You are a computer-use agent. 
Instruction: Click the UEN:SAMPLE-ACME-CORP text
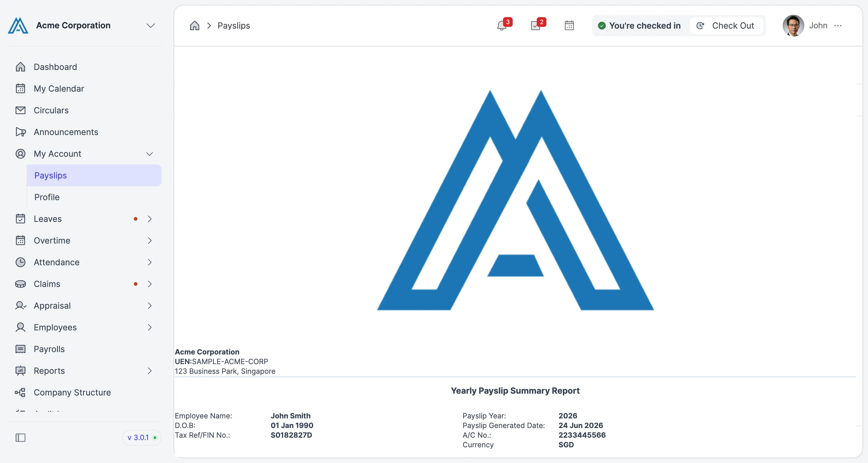(222, 362)
